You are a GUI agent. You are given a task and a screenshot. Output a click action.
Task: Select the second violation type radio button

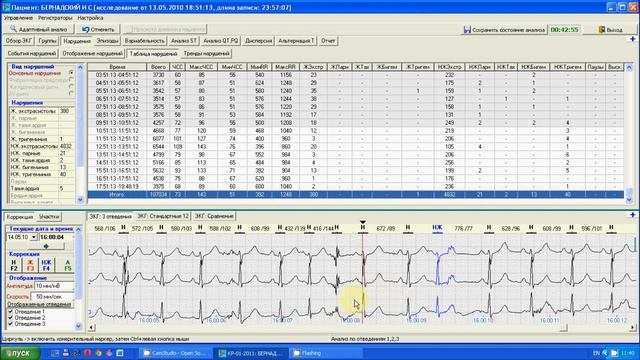coord(71,80)
